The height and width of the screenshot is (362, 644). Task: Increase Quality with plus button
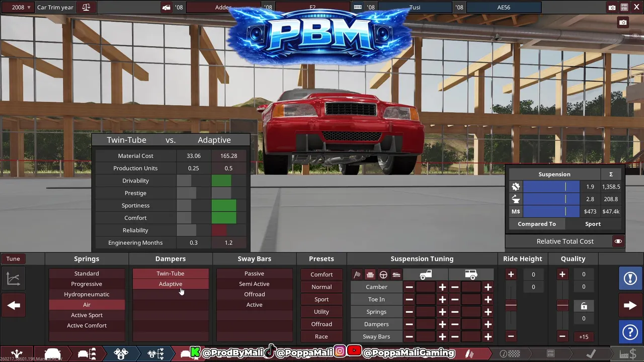point(562,274)
